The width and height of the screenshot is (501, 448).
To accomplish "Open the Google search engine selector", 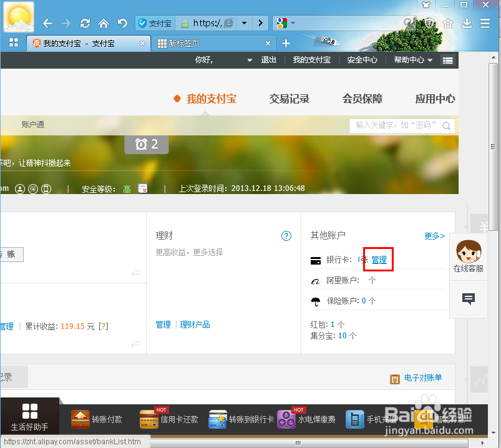I will pyautogui.click(x=285, y=23).
